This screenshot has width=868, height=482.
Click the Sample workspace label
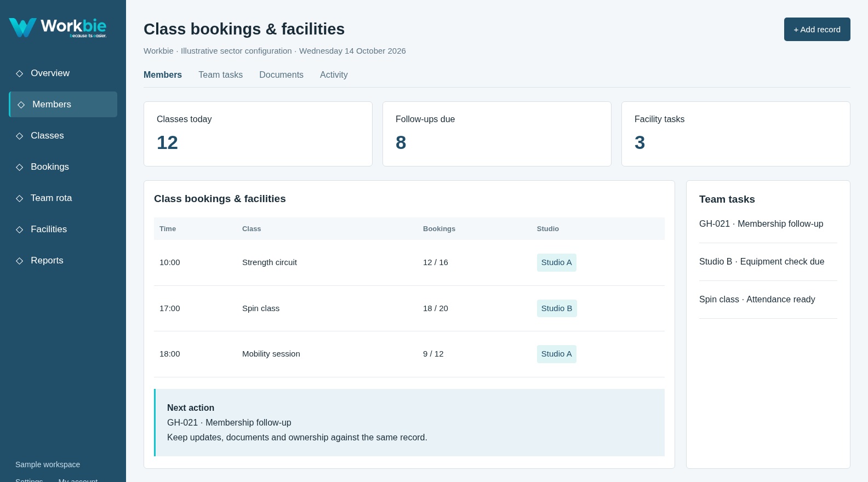(x=48, y=464)
